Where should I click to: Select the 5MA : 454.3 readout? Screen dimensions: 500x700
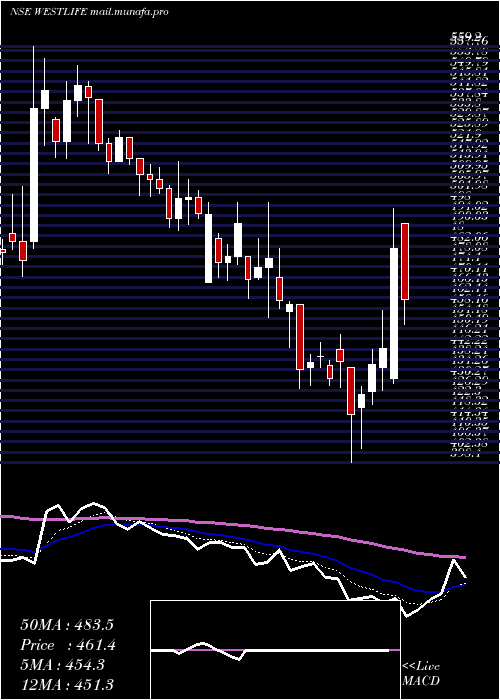click(62, 665)
